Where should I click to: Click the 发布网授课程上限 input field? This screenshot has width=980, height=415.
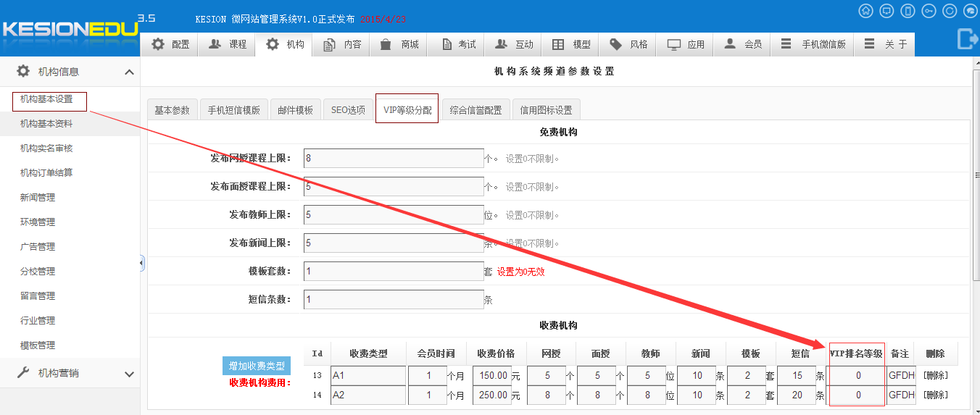[393, 159]
